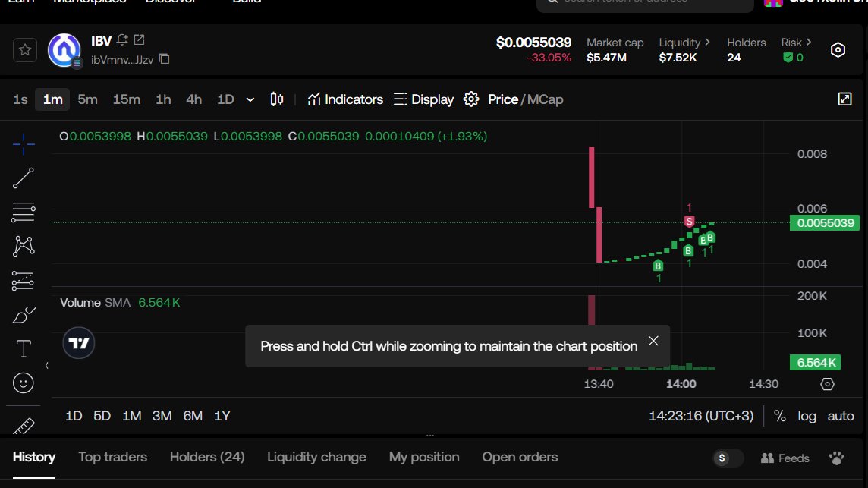The width and height of the screenshot is (868, 488).
Task: Toggle percentage scale
Action: coord(780,416)
